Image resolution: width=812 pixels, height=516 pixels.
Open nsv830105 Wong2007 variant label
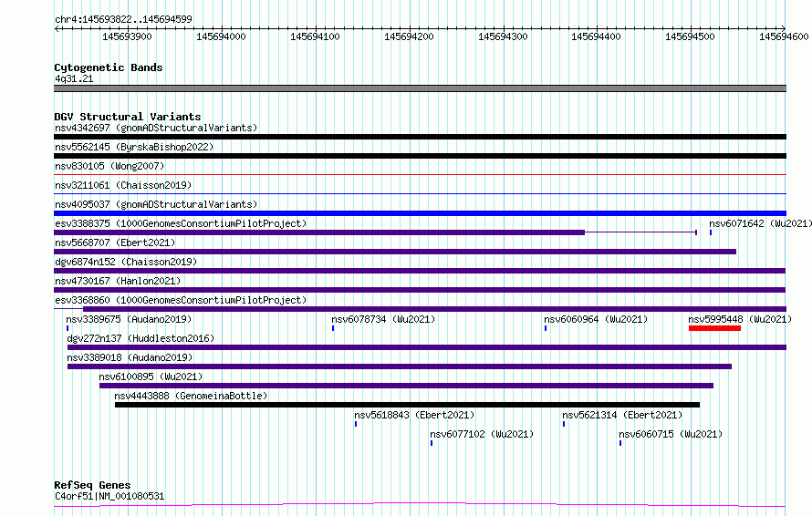click(x=109, y=166)
